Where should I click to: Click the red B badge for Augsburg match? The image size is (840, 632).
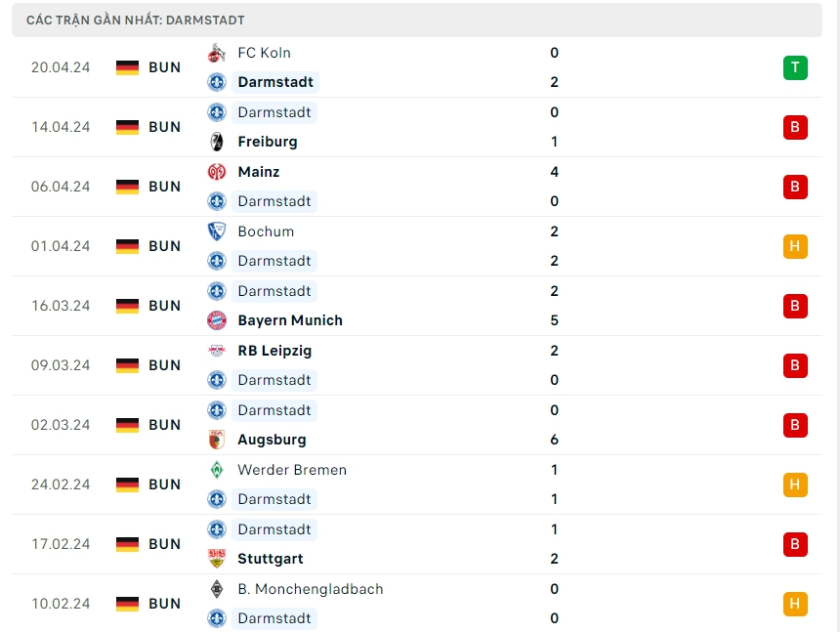pyautogui.click(x=795, y=425)
